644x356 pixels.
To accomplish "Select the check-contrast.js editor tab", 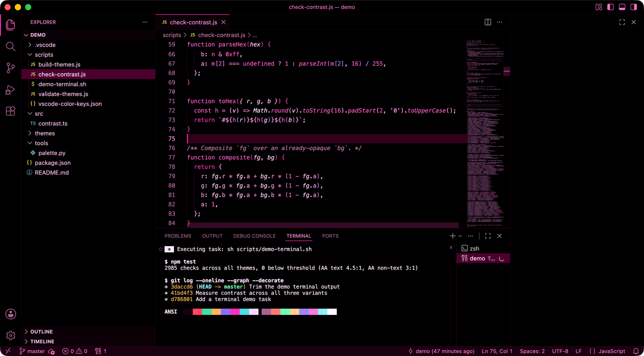I will point(193,22).
